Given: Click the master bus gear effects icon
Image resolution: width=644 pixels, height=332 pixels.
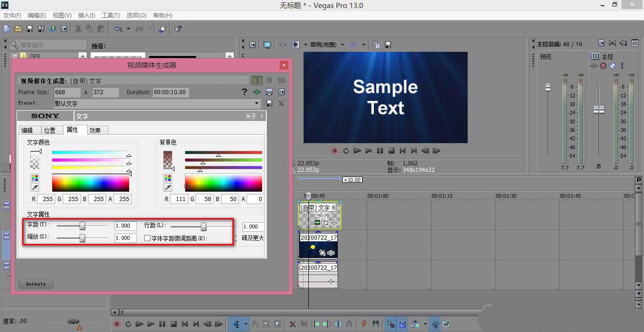Looking at the screenshot, I should [603, 66].
